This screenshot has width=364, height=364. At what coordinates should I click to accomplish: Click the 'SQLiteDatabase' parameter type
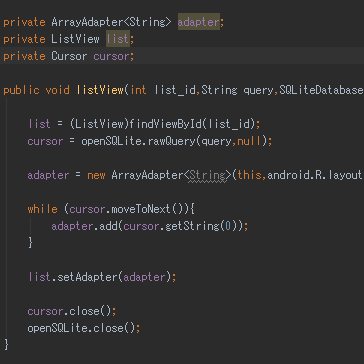(321, 90)
